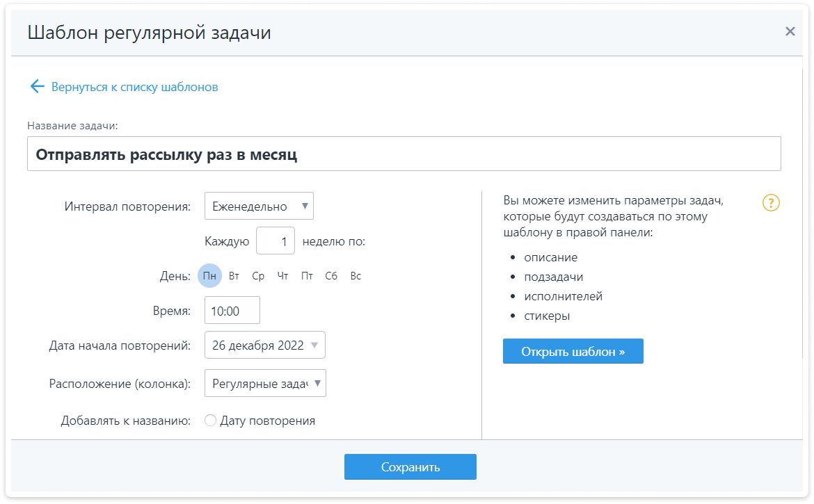Viewport: 814px width, 504px height.
Task: Toggle the 'Вс' day option
Action: [x=356, y=276]
